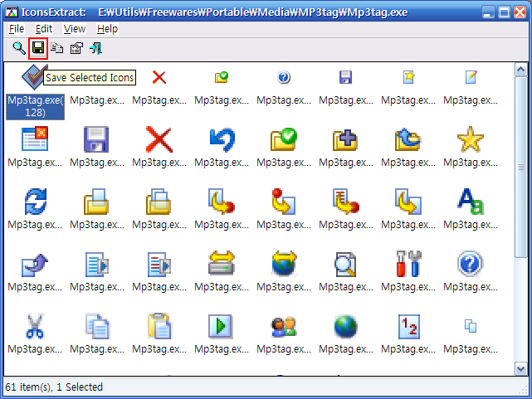Select the large folder with green checkmark icon
Screen dimensions: 532x399
click(x=284, y=139)
